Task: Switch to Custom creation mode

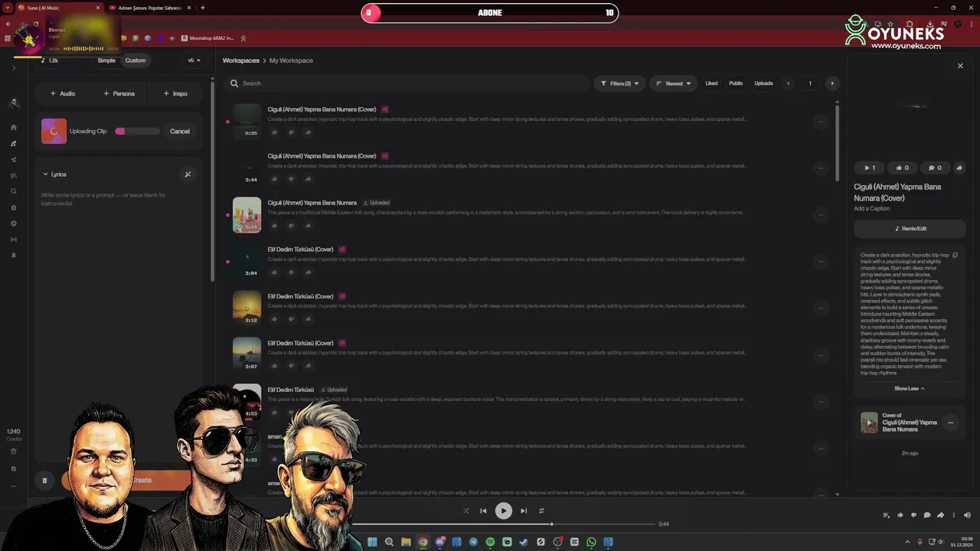Action: (136, 60)
